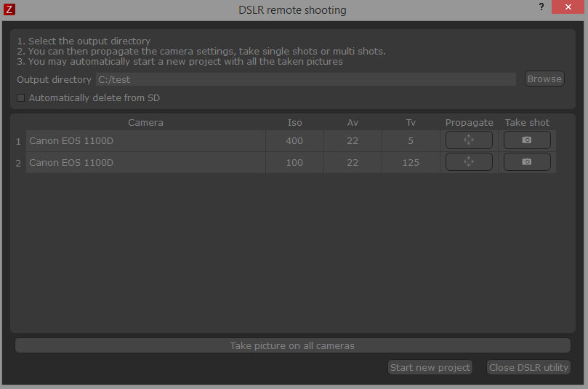Click the Output directory path field
Screen dimensions: 588x389
click(305, 79)
